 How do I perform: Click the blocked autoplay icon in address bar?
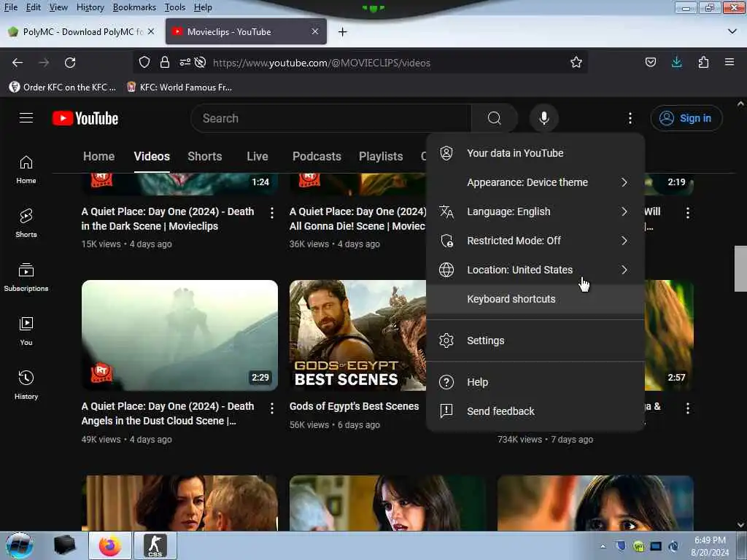[x=201, y=63]
